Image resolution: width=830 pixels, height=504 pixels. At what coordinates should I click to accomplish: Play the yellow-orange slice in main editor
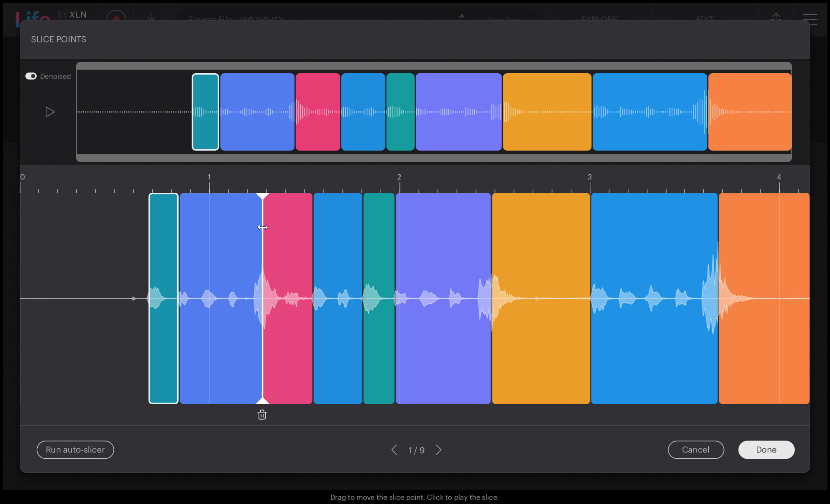[541, 298]
